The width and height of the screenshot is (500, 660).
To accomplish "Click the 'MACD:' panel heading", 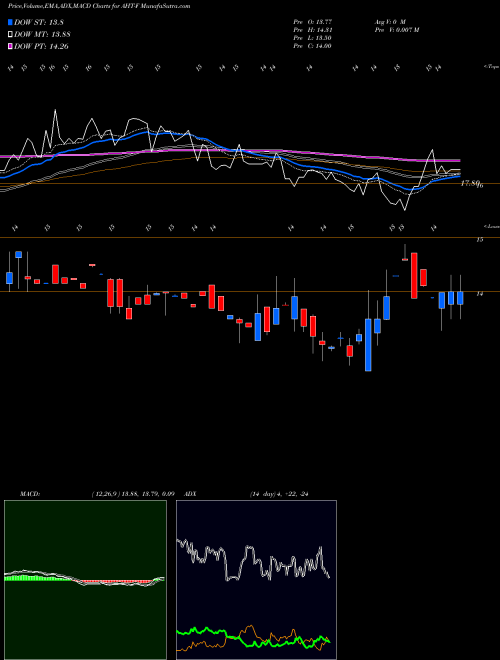I will click(x=30, y=494).
